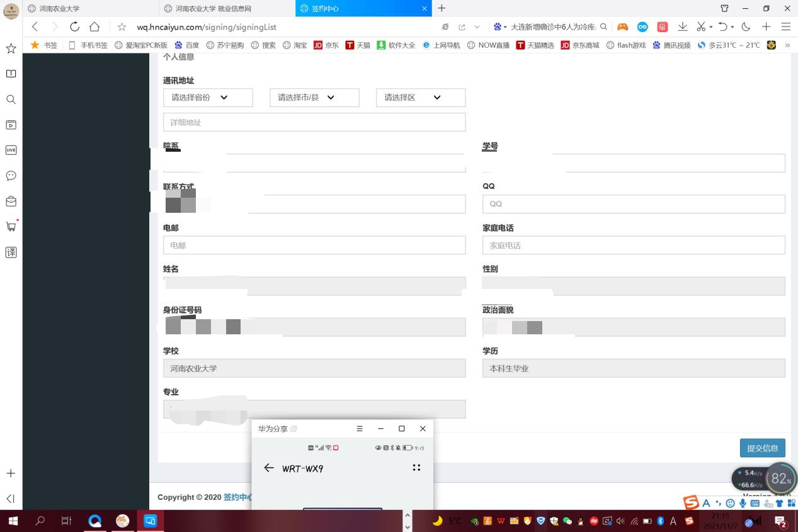
Task: Open the 请选择市/县 city dropdown
Action: (x=314, y=98)
